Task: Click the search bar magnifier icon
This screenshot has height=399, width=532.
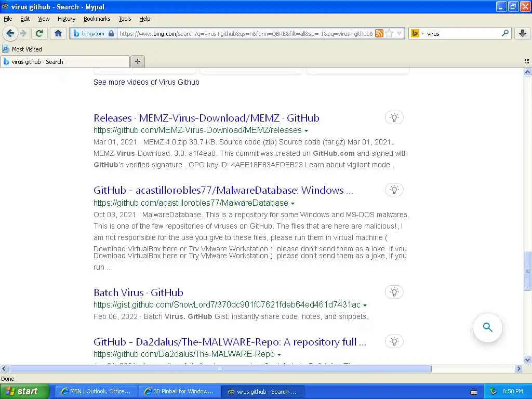Action: 505,33
